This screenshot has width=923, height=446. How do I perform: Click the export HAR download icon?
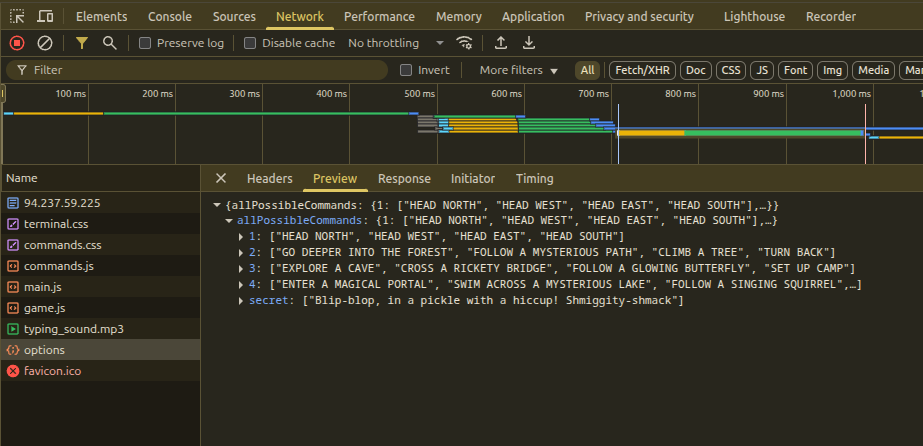(x=529, y=43)
